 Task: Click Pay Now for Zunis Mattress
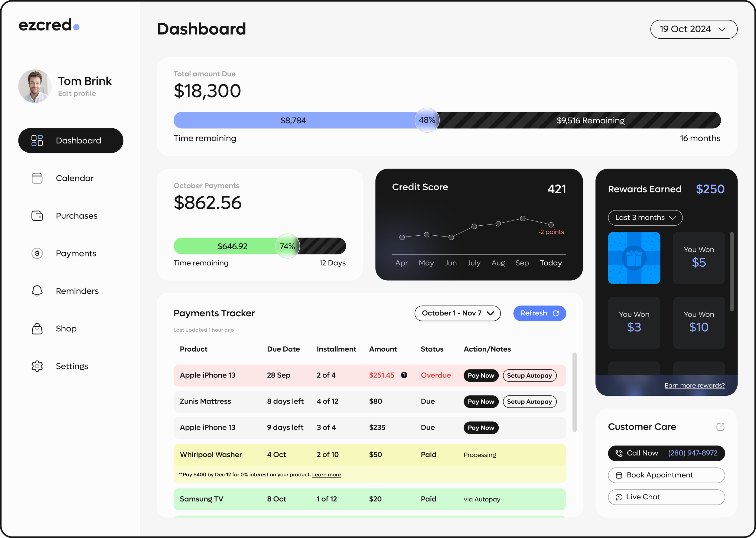pyautogui.click(x=481, y=401)
